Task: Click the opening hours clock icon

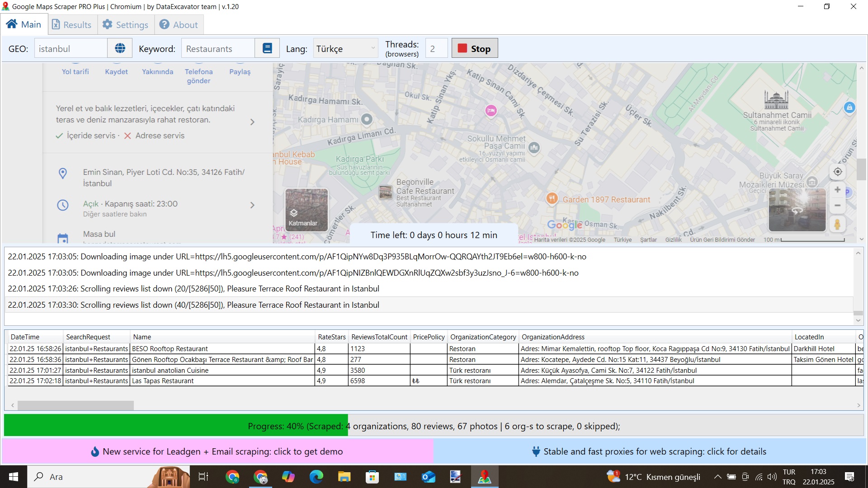Action: click(63, 205)
